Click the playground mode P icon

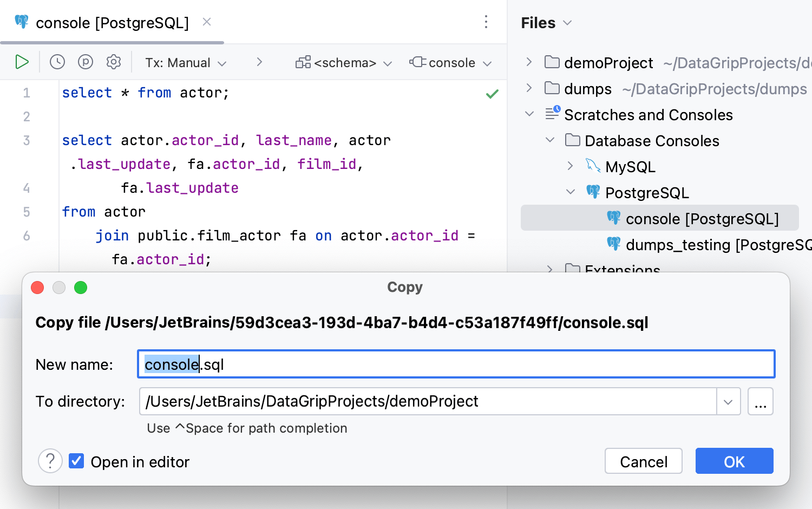coord(86,62)
